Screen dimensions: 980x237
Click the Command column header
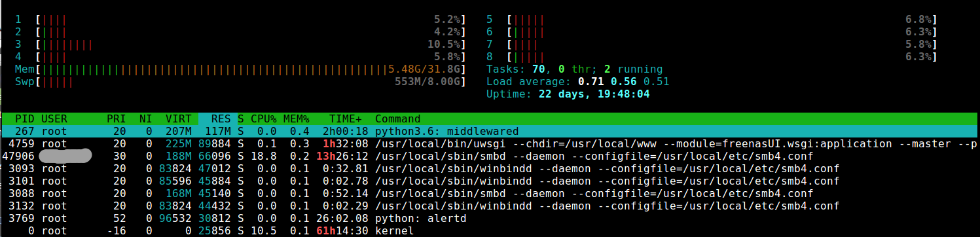click(397, 119)
